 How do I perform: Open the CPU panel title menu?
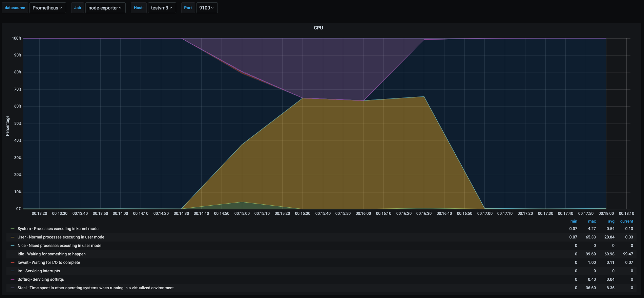pos(318,28)
